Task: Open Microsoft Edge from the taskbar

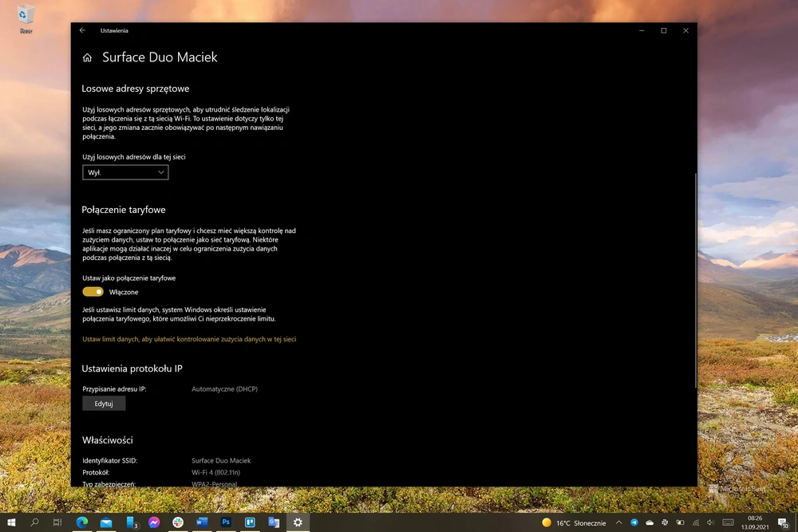Action: (81, 522)
